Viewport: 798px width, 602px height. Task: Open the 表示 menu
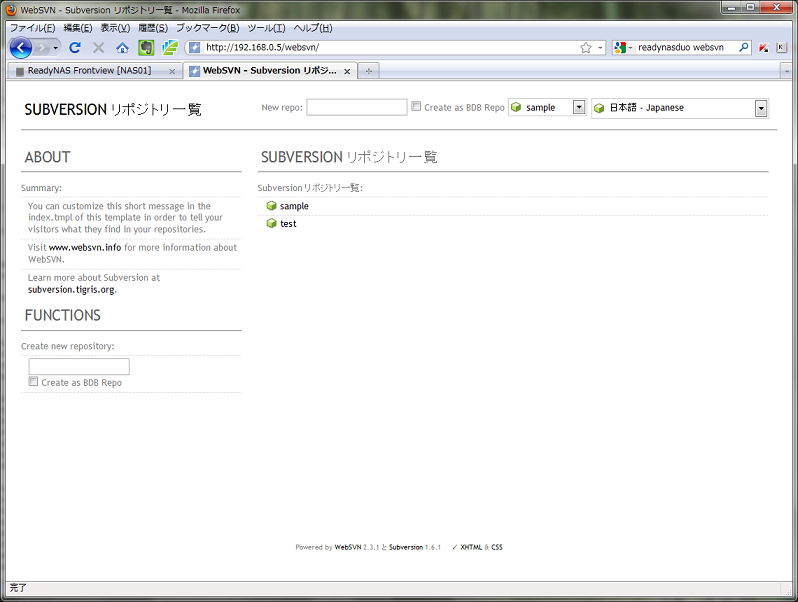coord(115,28)
